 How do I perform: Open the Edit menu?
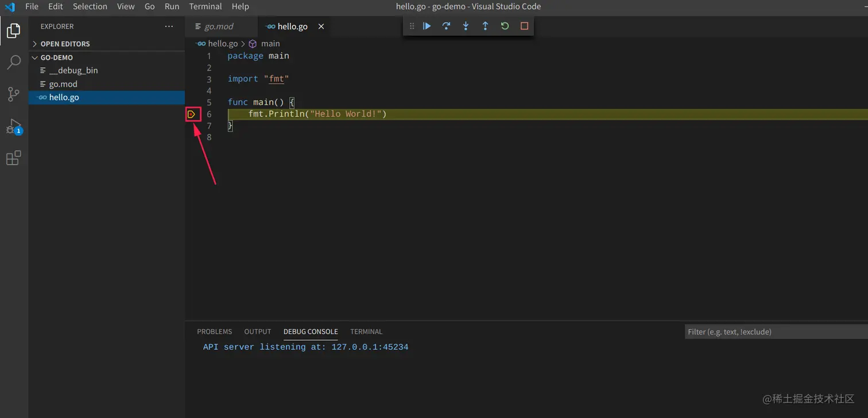tap(56, 6)
